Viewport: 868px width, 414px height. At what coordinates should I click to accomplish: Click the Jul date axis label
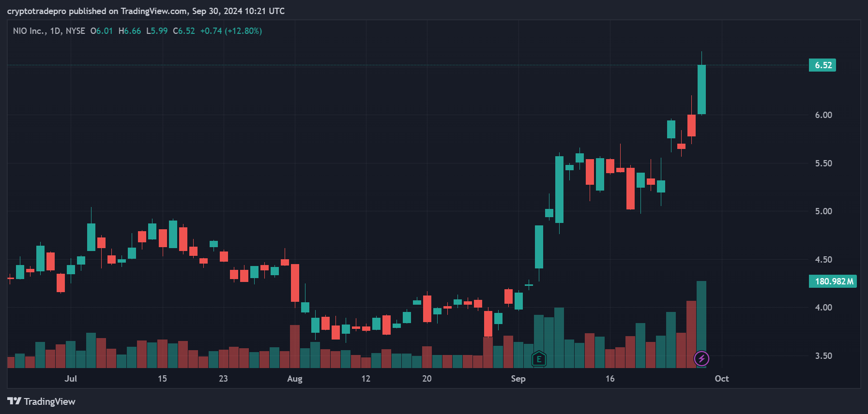(x=71, y=379)
